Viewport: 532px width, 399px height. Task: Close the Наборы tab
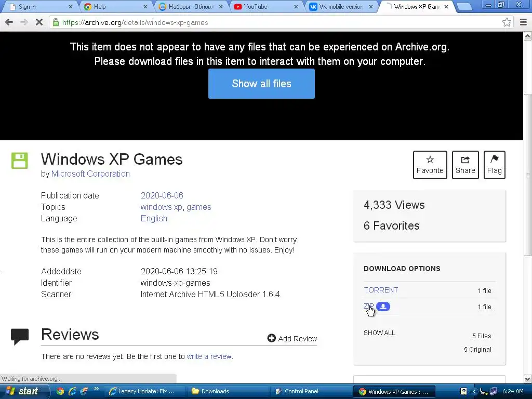click(x=220, y=6)
